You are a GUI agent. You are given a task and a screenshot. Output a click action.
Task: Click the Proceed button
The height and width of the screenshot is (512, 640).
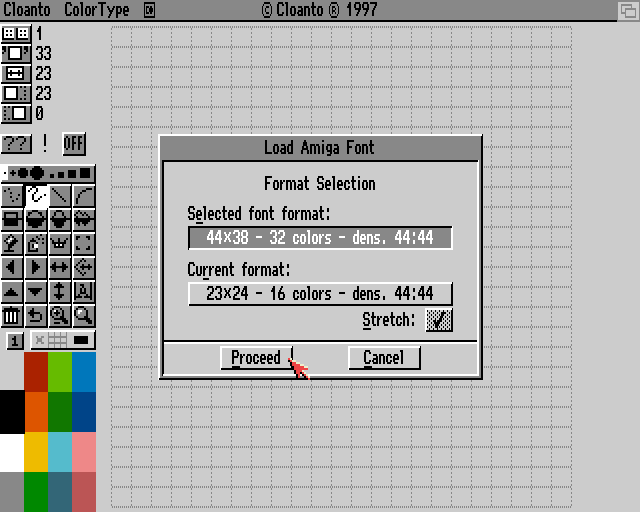(x=256, y=358)
